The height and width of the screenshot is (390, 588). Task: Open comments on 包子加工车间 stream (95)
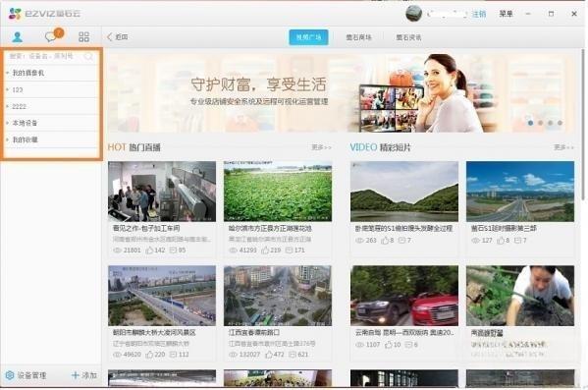click(x=173, y=250)
